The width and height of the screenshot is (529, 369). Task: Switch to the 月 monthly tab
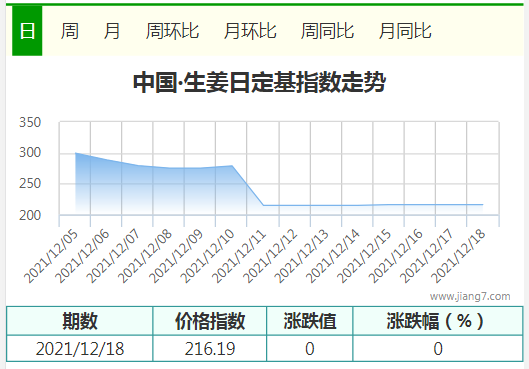[x=112, y=31]
